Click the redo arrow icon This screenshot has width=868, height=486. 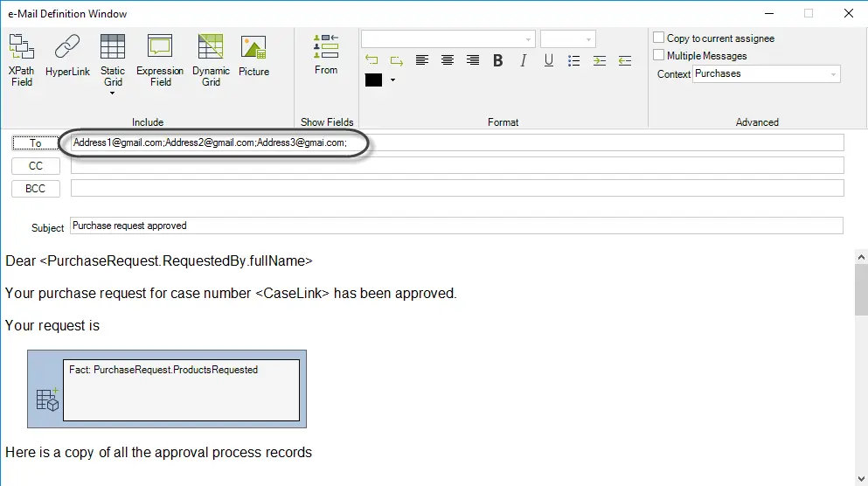pyautogui.click(x=396, y=60)
